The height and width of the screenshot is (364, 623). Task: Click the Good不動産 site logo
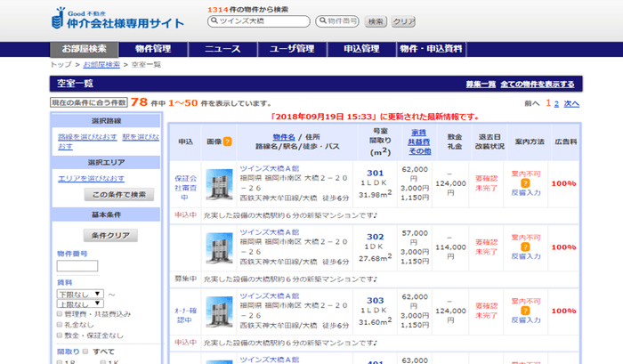pos(117,17)
